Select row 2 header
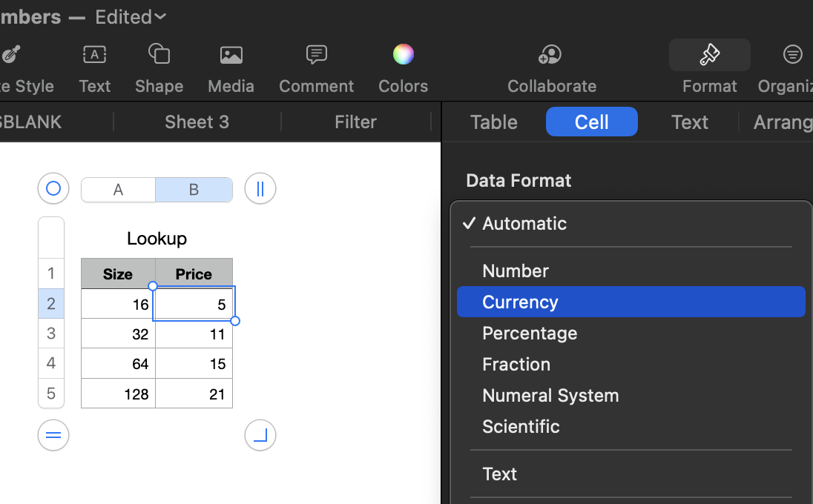 pos(51,303)
